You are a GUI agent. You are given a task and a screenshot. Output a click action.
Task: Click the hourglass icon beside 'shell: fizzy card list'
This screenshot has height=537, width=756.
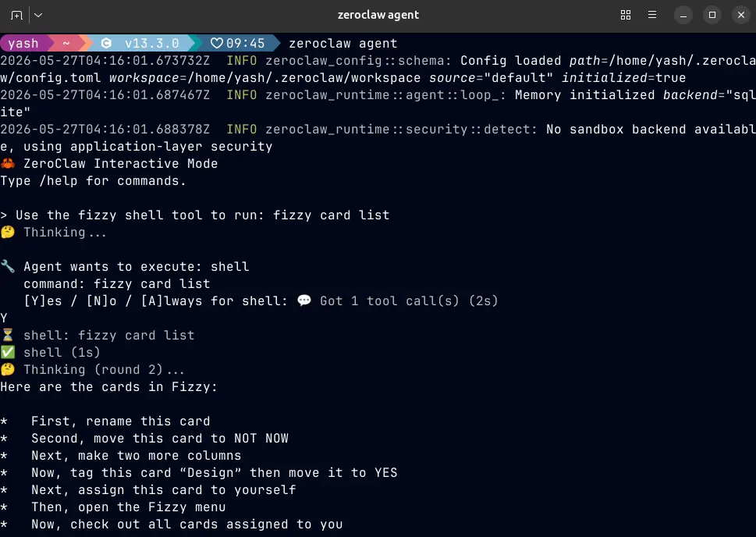tap(8, 336)
